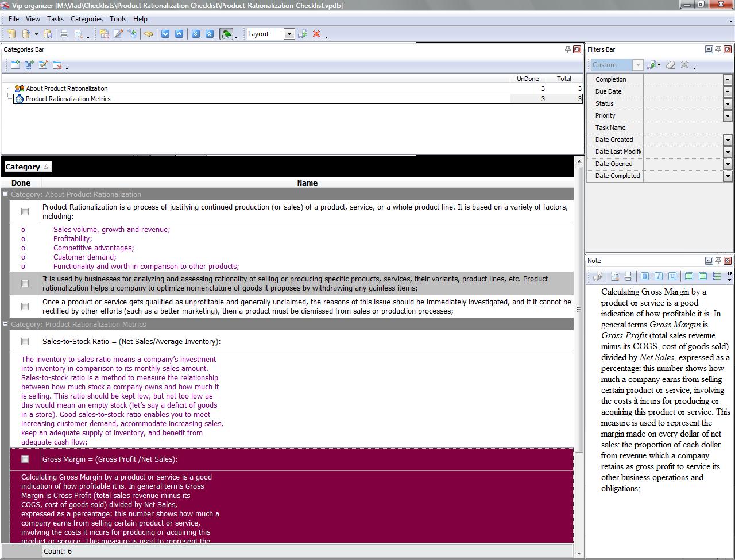The height and width of the screenshot is (560, 735).
Task: Click the red delete layout icon
Action: [316, 34]
